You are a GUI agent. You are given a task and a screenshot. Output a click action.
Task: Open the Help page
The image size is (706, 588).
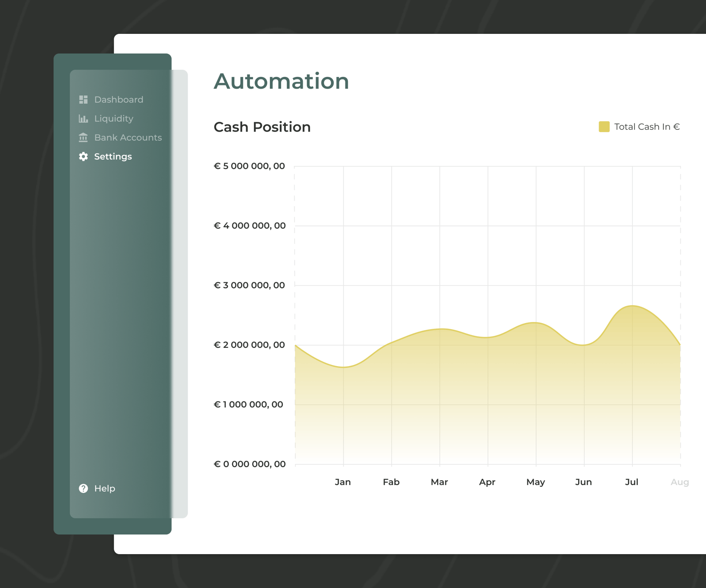point(104,488)
